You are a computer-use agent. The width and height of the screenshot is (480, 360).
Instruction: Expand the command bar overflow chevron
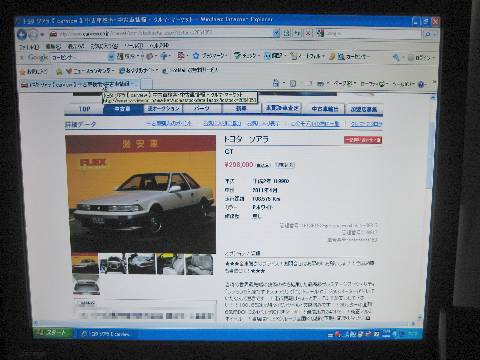[x=434, y=82]
